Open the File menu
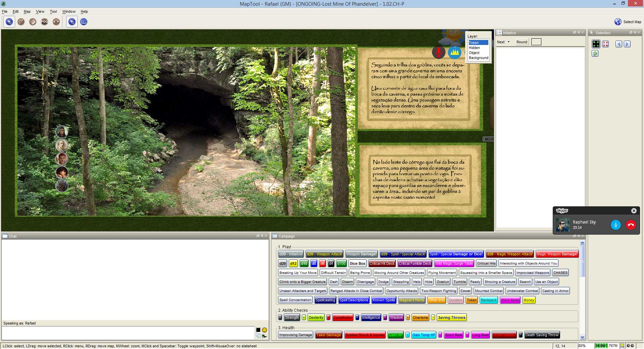Image resolution: width=644 pixels, height=349 pixels. point(5,11)
